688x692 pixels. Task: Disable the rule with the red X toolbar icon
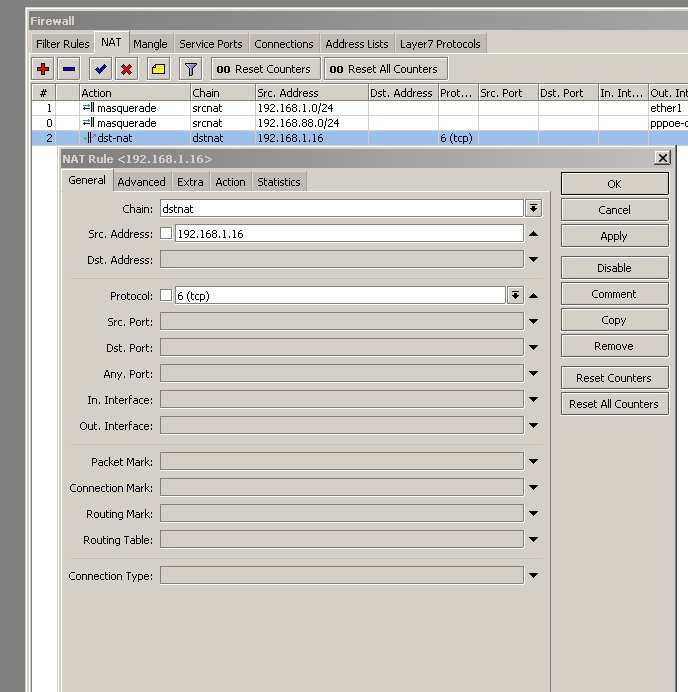(127, 69)
